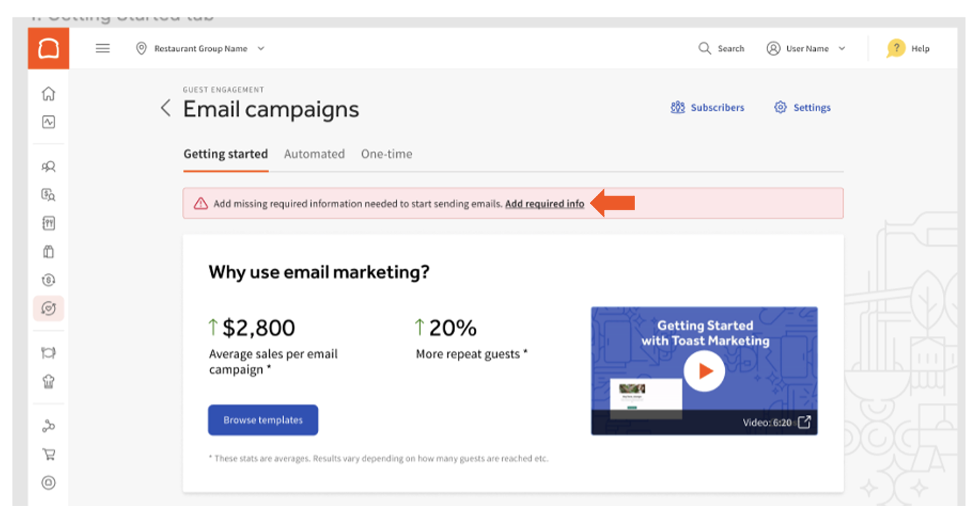This screenshot has height=517, width=980.
Task: Click the Browse templates button
Action: 263,420
